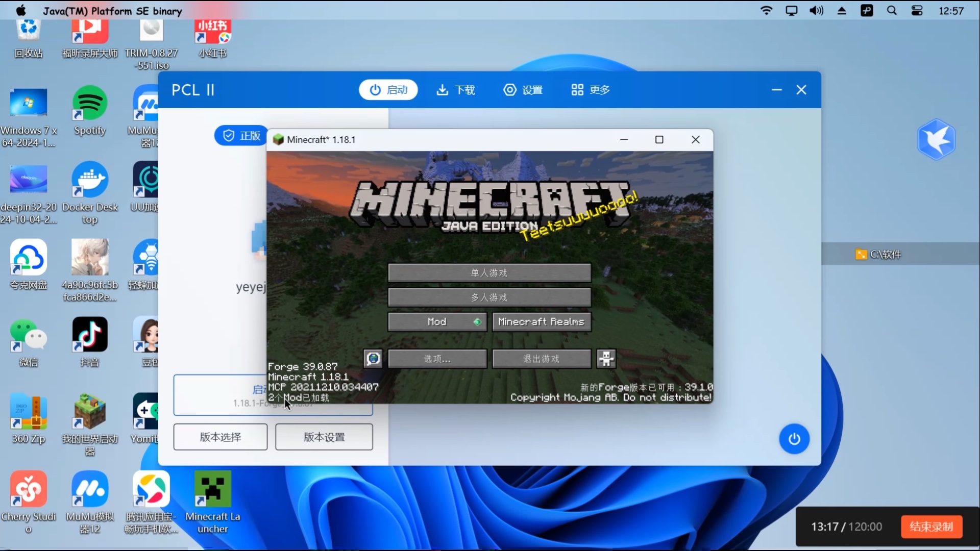Open the Cherry Studio desktop icon
The width and height of the screenshot is (980, 551).
tap(29, 489)
